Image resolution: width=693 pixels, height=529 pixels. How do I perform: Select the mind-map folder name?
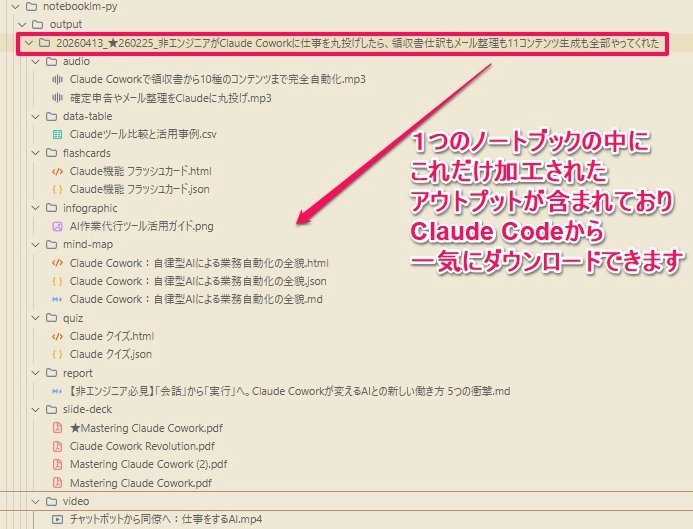tap(88, 244)
